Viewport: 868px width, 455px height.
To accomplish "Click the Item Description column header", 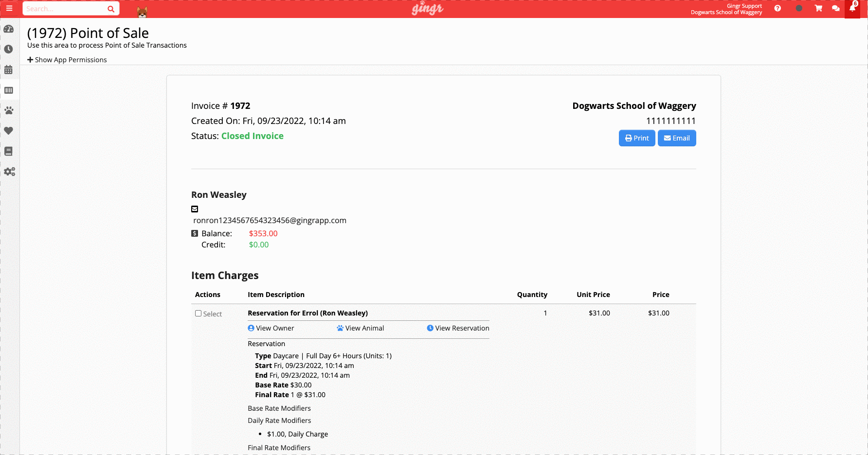I will (x=276, y=295).
